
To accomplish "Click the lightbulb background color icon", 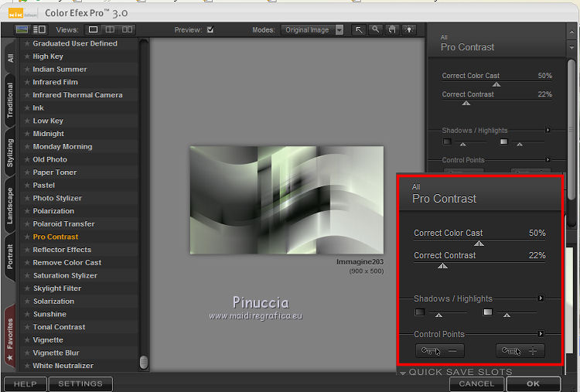I will click(x=409, y=29).
